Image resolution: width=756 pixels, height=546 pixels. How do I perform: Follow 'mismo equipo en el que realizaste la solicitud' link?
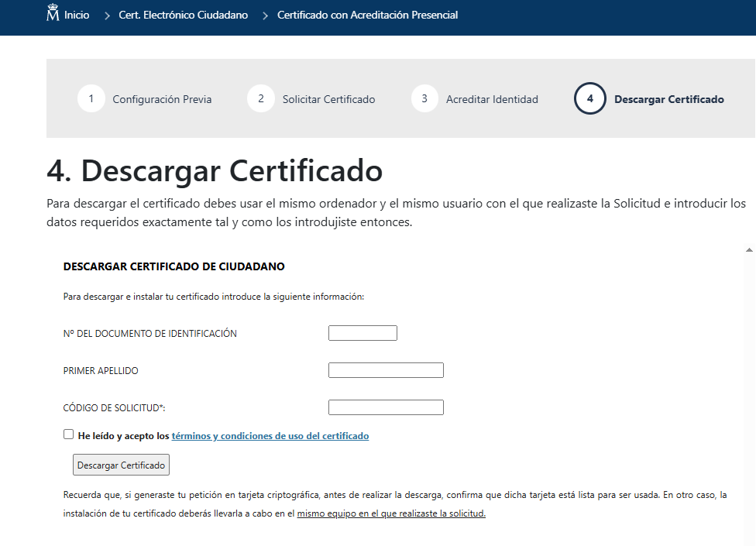[391, 513]
